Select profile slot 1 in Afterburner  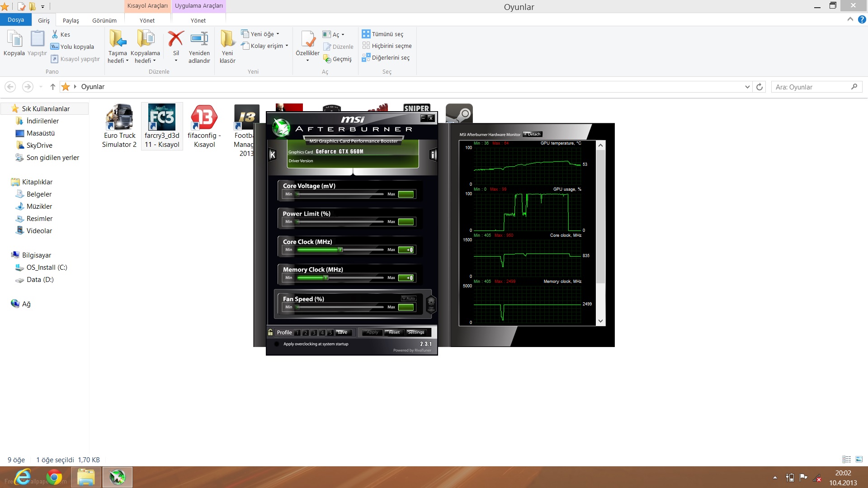pyautogui.click(x=297, y=333)
